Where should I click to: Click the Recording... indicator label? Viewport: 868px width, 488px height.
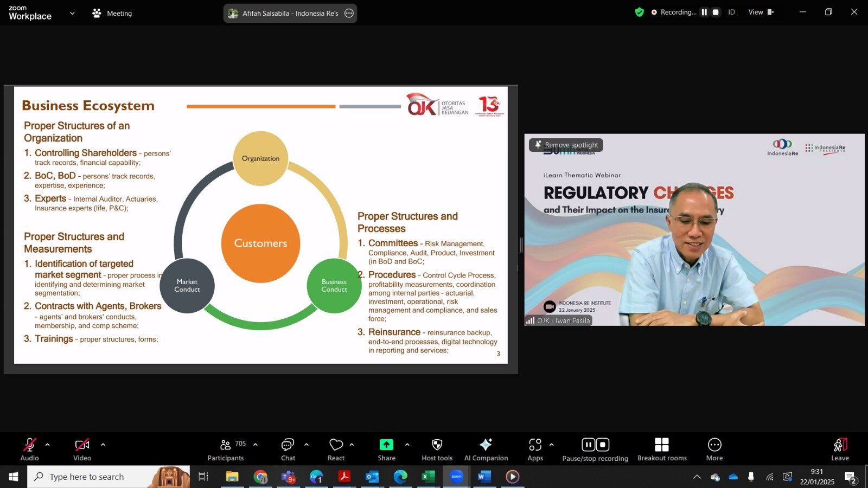coord(678,12)
